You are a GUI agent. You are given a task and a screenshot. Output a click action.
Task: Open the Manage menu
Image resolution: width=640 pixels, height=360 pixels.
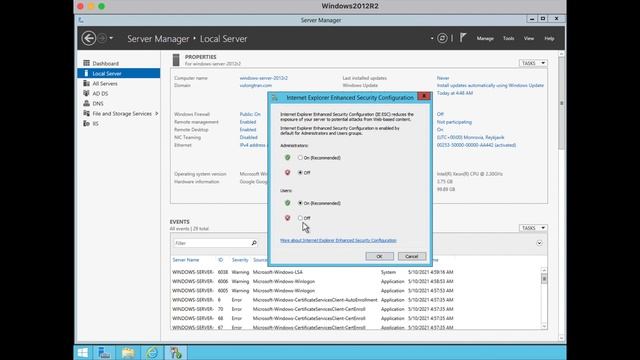(485, 38)
